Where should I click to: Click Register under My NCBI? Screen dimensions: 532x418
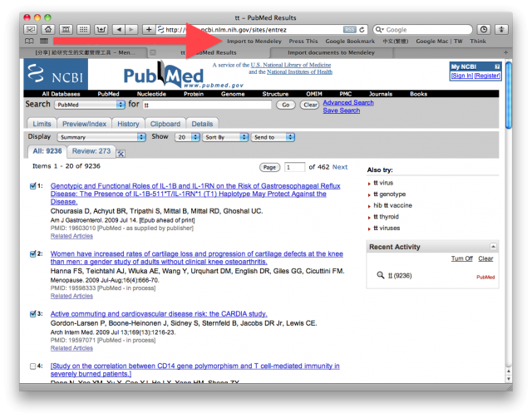[x=487, y=76]
